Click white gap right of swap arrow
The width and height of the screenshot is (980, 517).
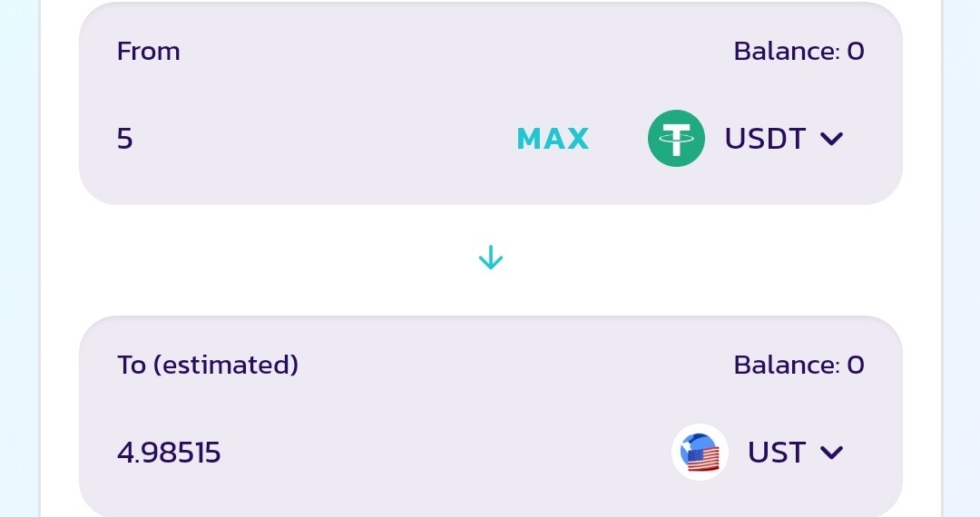(x=708, y=259)
